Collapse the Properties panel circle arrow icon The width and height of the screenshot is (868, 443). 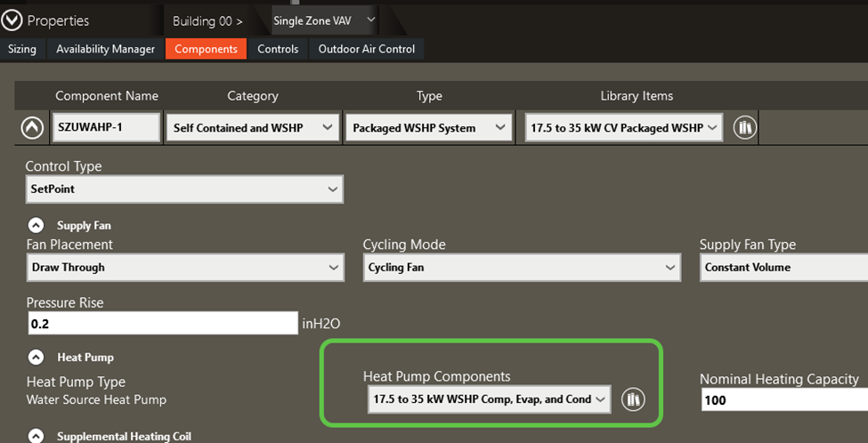pos(12,20)
